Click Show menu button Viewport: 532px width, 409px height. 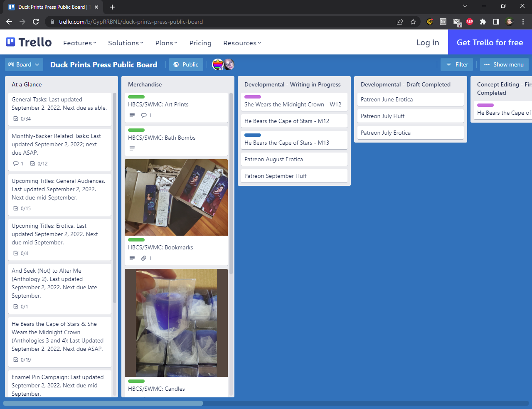(504, 64)
